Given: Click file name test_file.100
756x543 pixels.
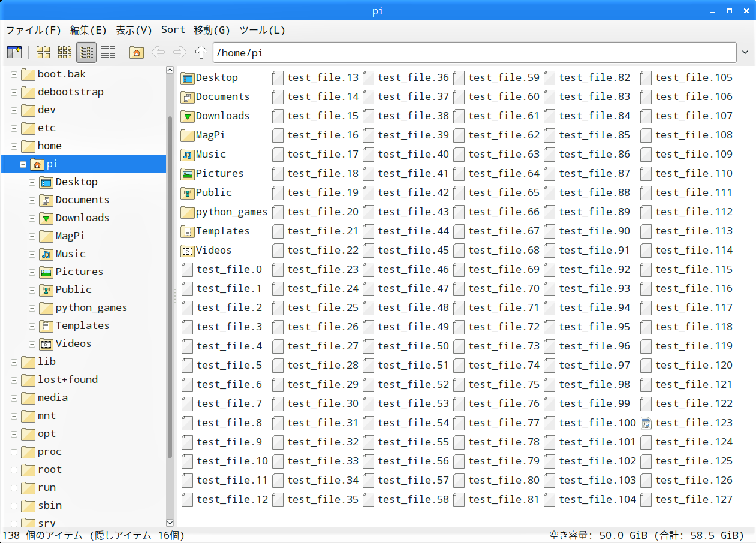Looking at the screenshot, I should tap(597, 423).
